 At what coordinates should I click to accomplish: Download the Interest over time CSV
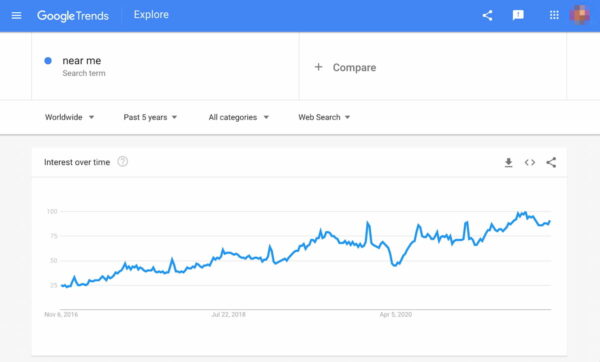pyautogui.click(x=508, y=163)
